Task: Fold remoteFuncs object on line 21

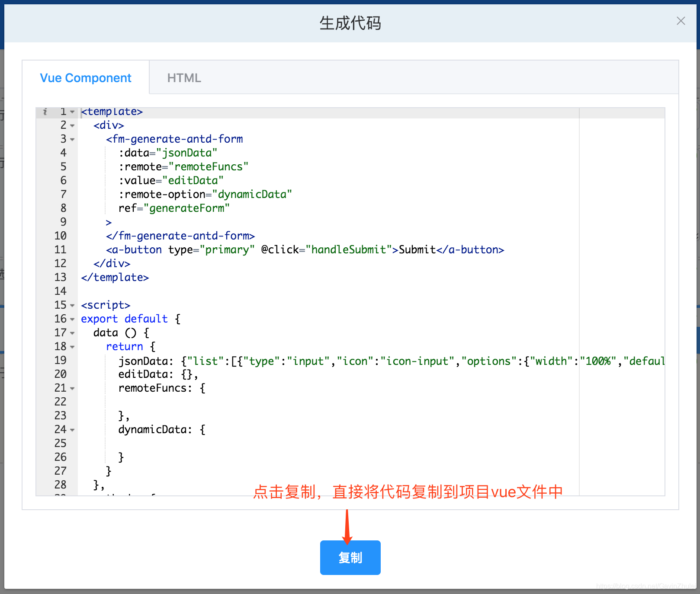Action: [72, 389]
